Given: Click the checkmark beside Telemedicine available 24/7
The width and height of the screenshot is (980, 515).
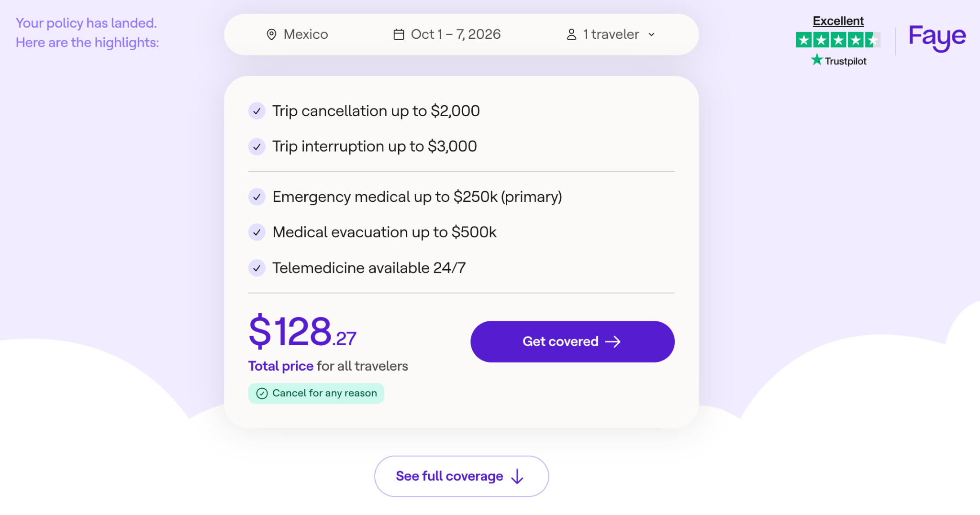Looking at the screenshot, I should tap(257, 268).
